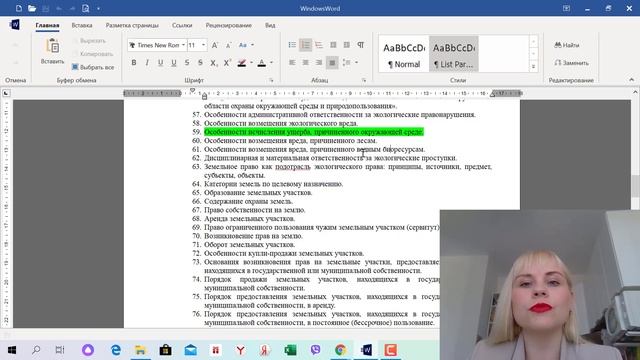Screen dimensions: 640x360
Task: Expand styles gallery more arrow
Action: tap(533, 67)
